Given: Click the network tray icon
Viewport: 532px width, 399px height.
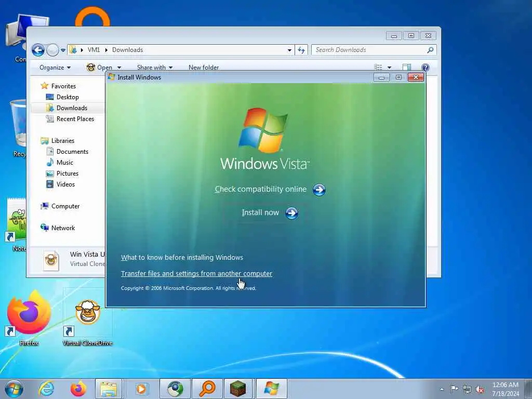Looking at the screenshot, I should click(x=467, y=389).
